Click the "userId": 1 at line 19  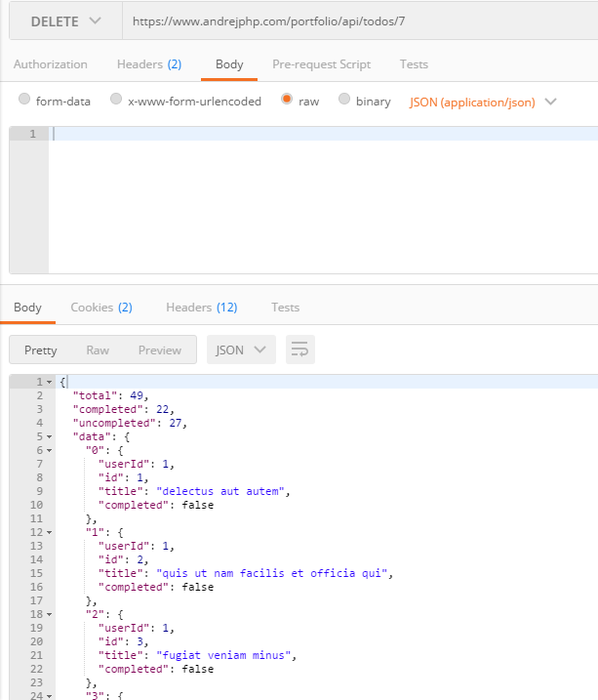coord(137,628)
